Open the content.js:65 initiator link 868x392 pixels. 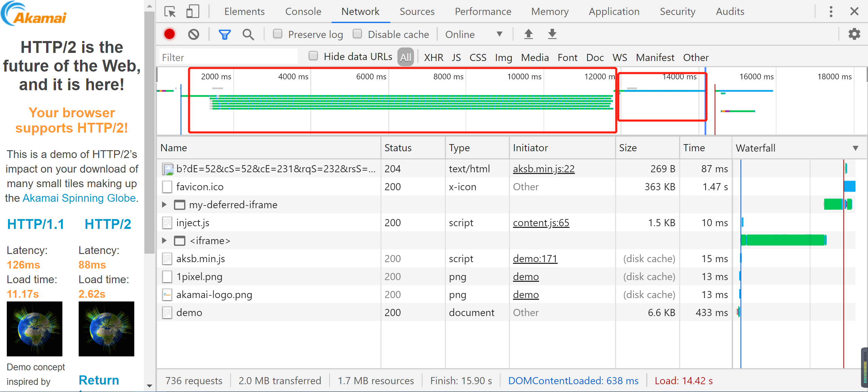pyautogui.click(x=541, y=222)
